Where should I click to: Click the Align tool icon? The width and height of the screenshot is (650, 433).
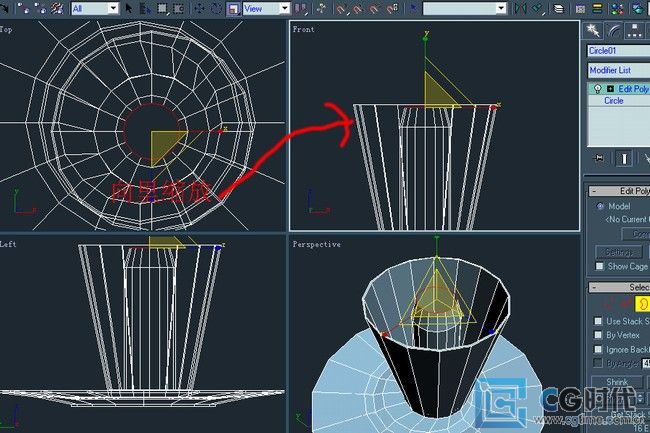538,8
